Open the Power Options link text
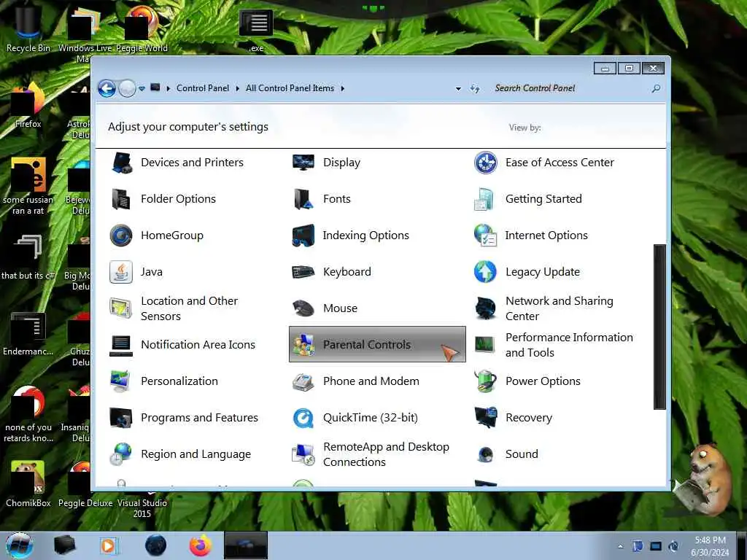 coord(543,381)
